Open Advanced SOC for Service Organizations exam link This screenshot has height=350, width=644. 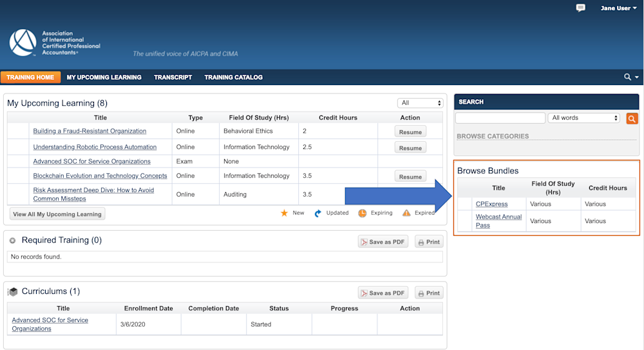pos(91,161)
